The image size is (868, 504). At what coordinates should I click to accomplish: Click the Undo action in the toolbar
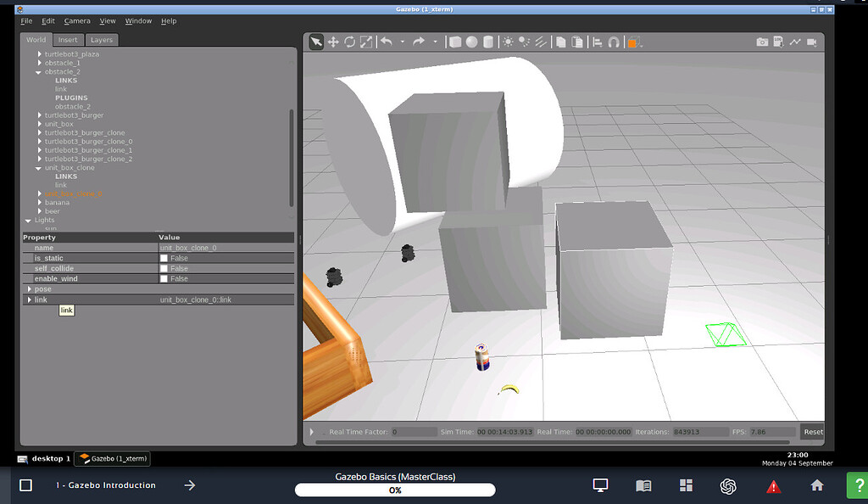click(x=387, y=41)
